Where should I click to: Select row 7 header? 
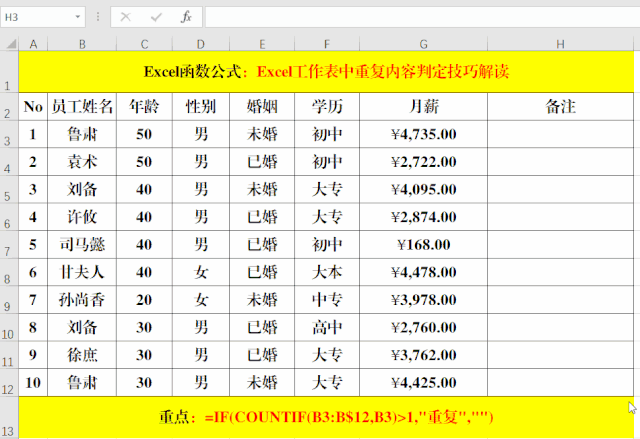9,244
